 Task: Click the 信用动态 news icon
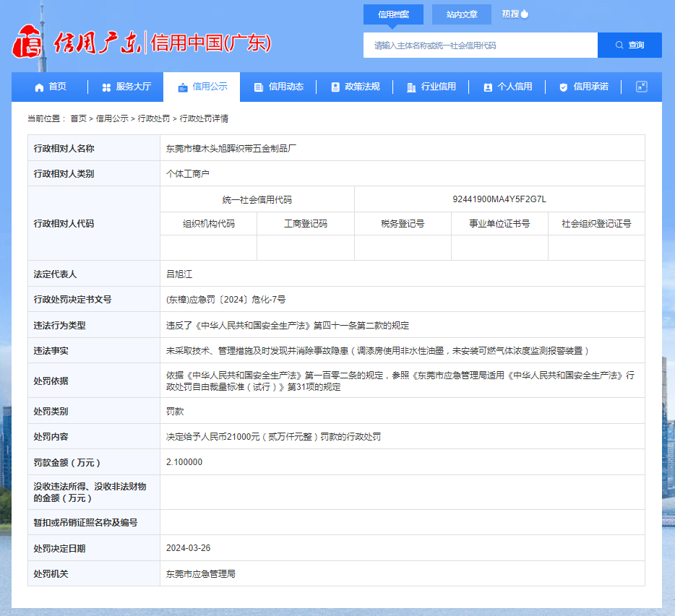(259, 87)
